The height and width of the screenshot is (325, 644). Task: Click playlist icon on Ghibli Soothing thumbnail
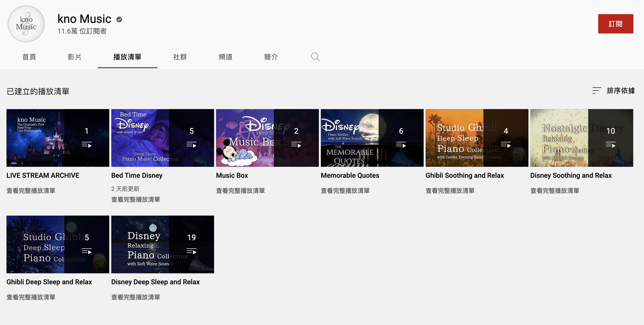pos(506,145)
